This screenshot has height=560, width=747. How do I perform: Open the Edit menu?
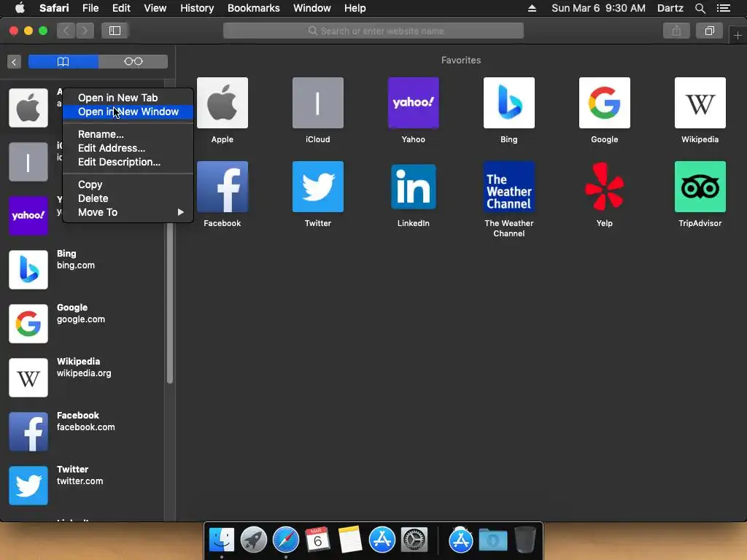pyautogui.click(x=121, y=8)
